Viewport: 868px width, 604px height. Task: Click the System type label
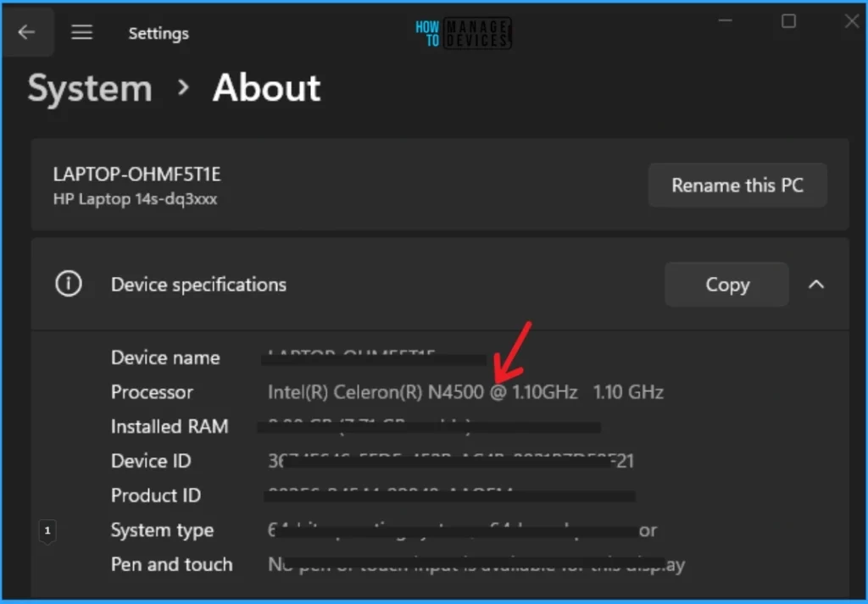[162, 530]
